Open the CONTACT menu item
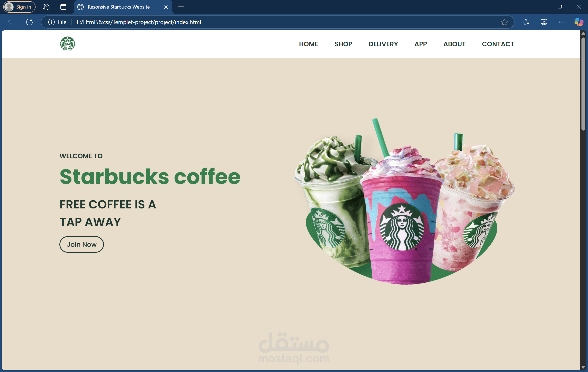The height and width of the screenshot is (372, 588). 498,44
